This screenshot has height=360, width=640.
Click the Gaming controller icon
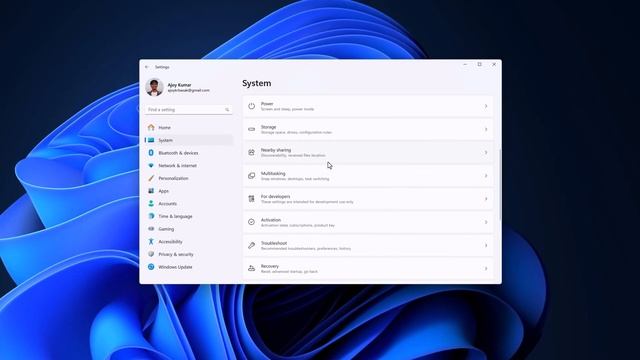[x=151, y=229]
